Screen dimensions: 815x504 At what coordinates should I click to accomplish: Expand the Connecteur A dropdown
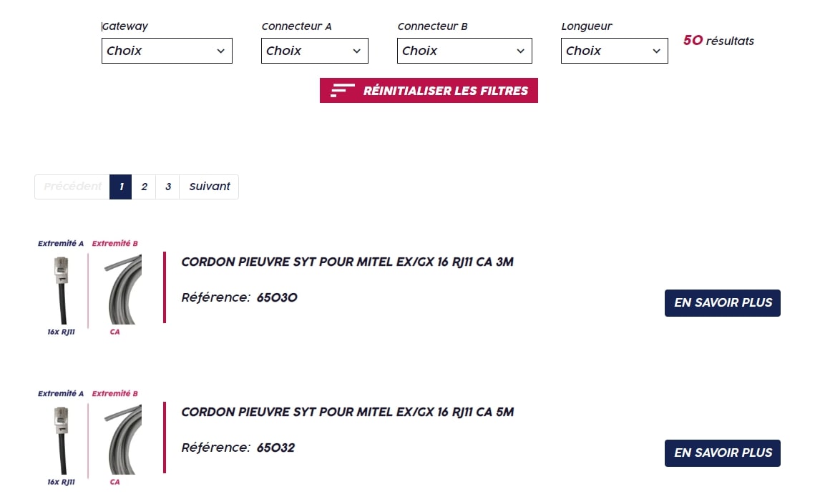(314, 51)
